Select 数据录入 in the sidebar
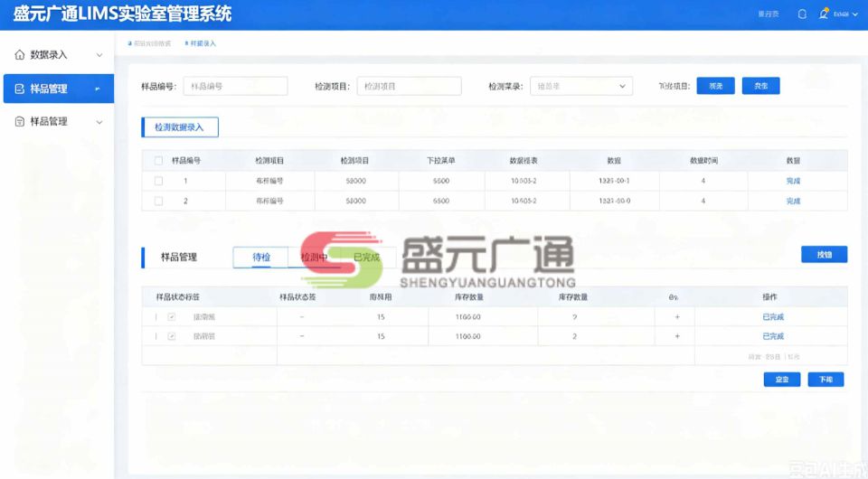This screenshot has height=479, width=868. point(58,55)
